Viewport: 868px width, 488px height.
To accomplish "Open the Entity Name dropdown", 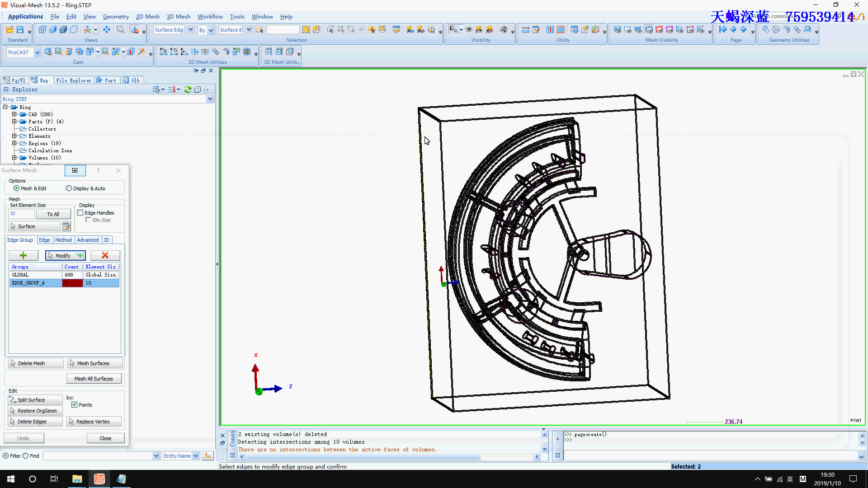I will pyautogui.click(x=196, y=456).
